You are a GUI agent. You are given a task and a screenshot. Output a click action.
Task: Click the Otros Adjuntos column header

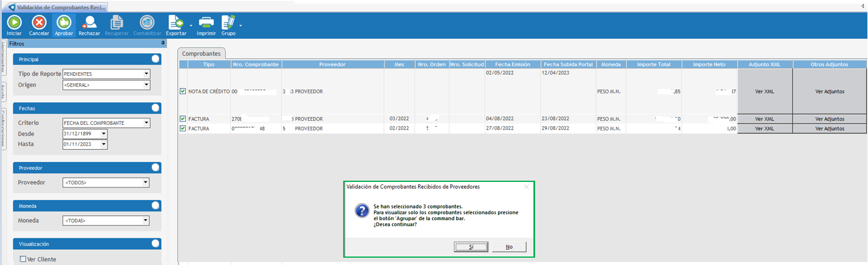click(829, 64)
